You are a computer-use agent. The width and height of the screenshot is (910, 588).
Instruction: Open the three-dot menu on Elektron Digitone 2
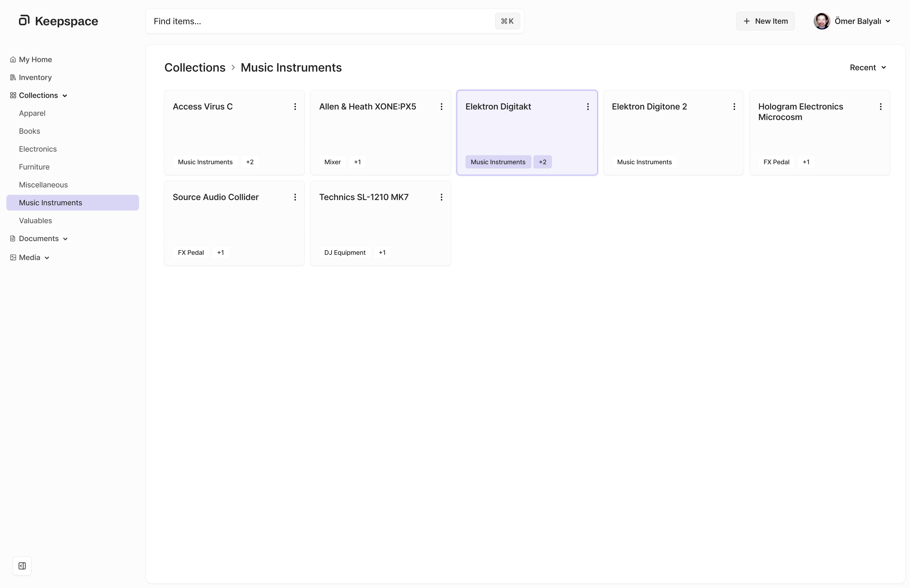point(734,107)
